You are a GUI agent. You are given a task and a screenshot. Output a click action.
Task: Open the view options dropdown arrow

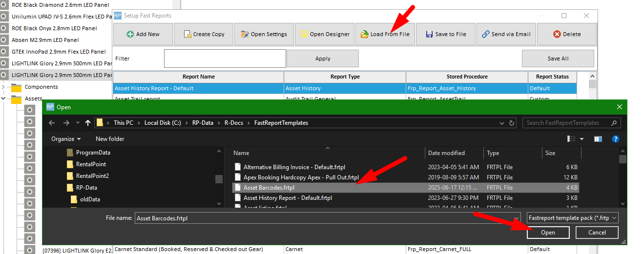point(582,139)
